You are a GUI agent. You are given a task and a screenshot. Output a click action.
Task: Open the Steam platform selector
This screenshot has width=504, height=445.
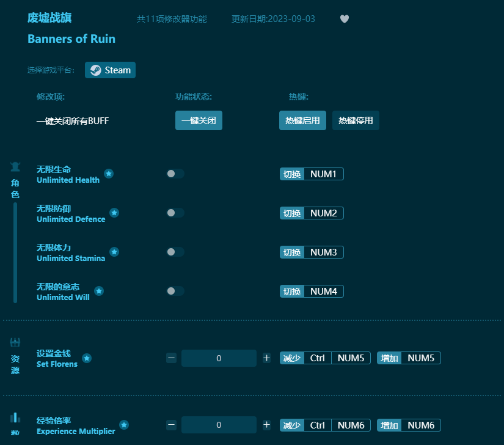coord(110,70)
